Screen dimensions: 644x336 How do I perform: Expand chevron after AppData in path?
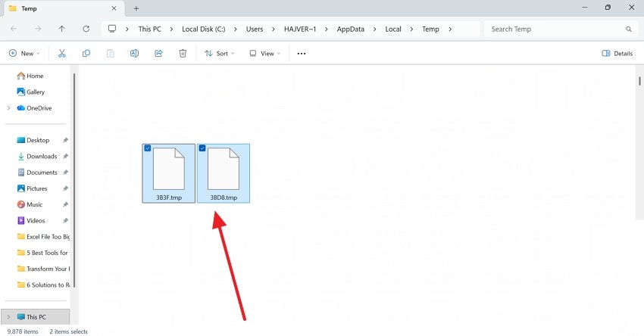(374, 29)
